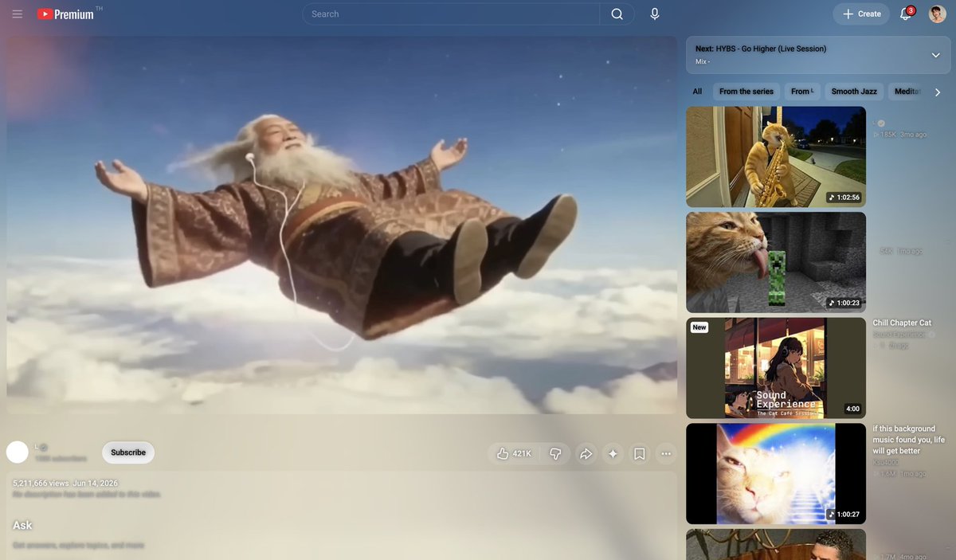
Task: Focus the Search text field
Action: [x=451, y=14]
